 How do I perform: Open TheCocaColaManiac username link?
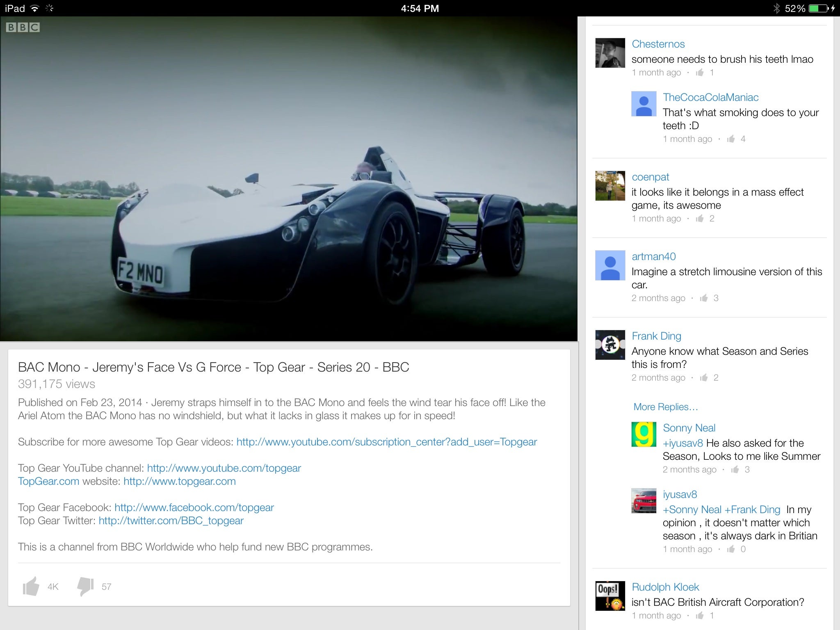click(x=710, y=97)
